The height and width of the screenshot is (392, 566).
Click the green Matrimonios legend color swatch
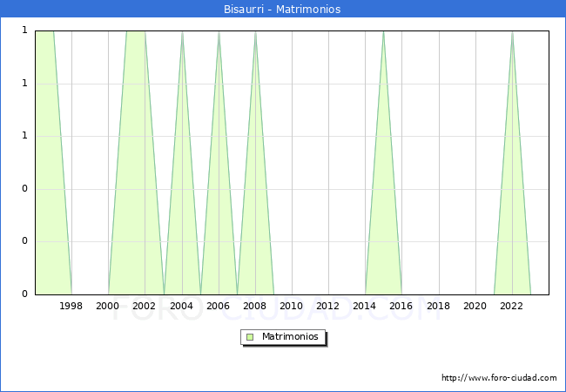coord(250,336)
